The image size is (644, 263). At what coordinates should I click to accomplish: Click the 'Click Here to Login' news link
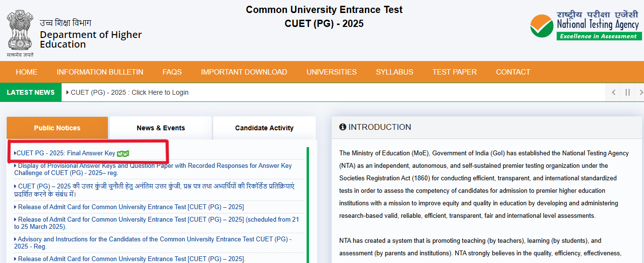pyautogui.click(x=129, y=92)
